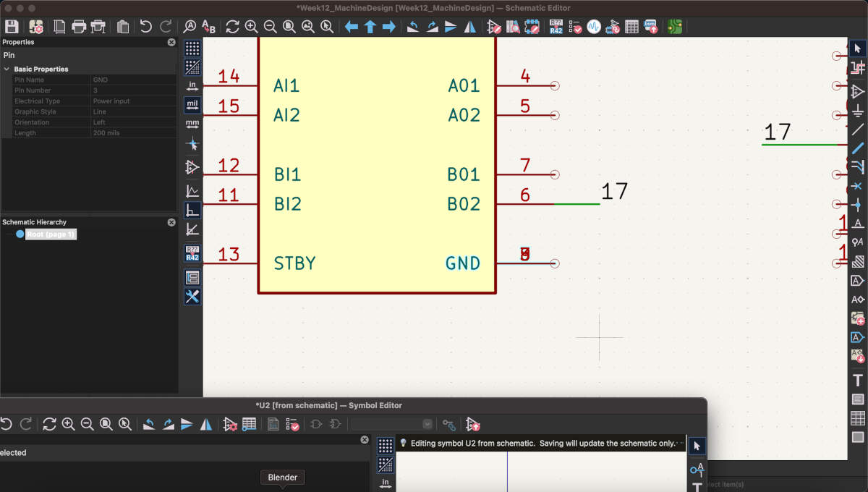
Task: Toggle the properties manager panel
Action: tap(192, 297)
